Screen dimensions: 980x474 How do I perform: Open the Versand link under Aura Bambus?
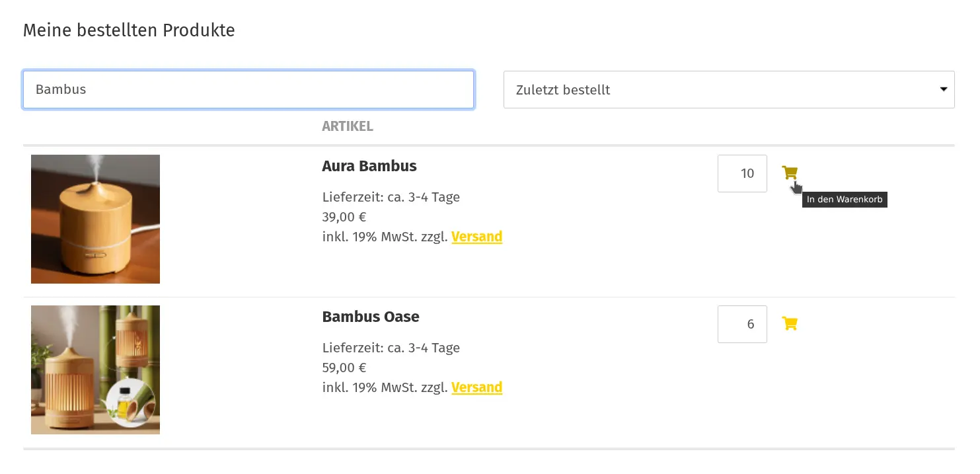(x=476, y=237)
